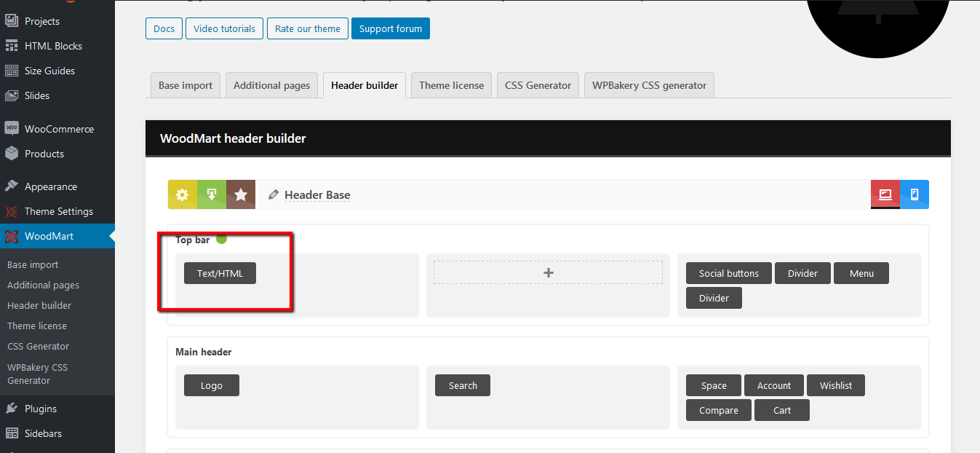This screenshot has height=453, width=980.
Task: Click the pencil icon beside Header Base
Action: point(274,194)
